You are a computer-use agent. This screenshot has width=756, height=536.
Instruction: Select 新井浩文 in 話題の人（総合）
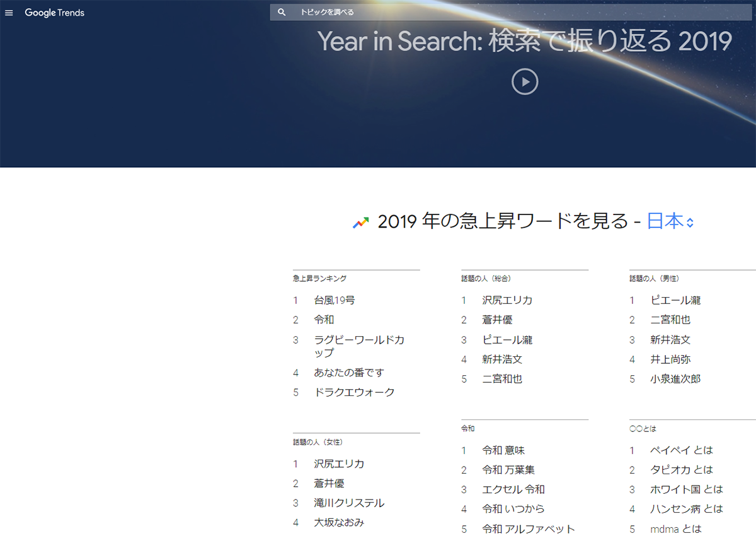click(x=502, y=359)
